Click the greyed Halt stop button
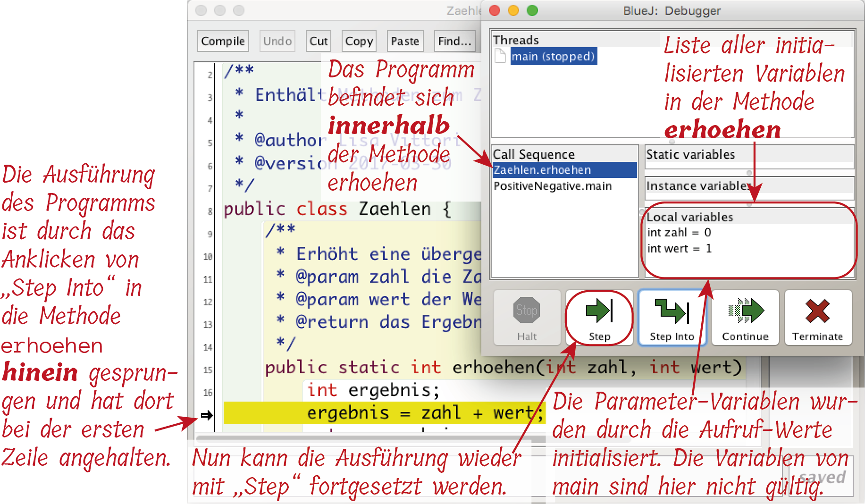 [x=527, y=318]
